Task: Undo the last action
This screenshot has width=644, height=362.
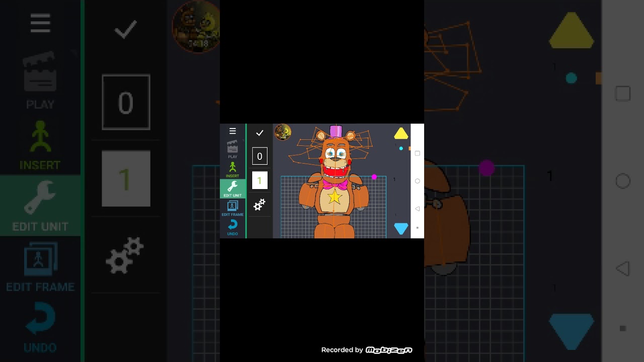Action: 232,227
